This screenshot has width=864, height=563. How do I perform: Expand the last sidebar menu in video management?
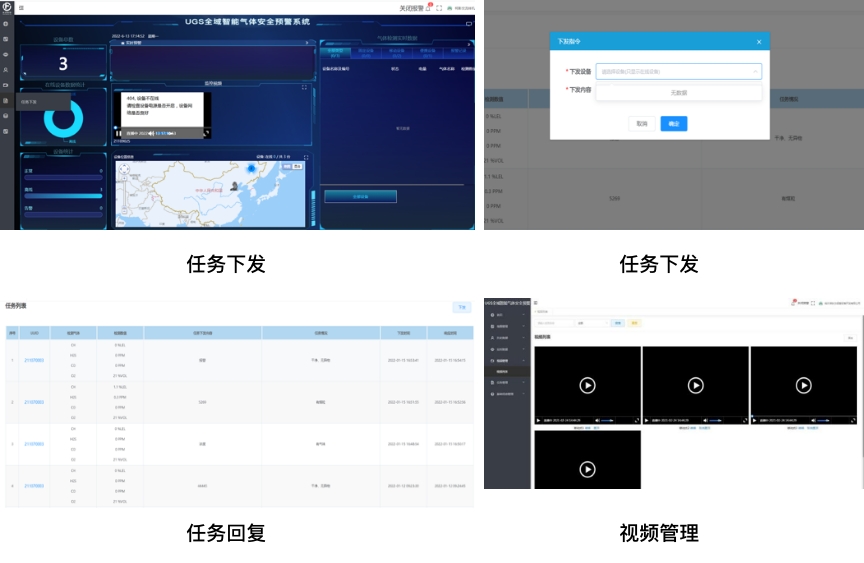507,394
